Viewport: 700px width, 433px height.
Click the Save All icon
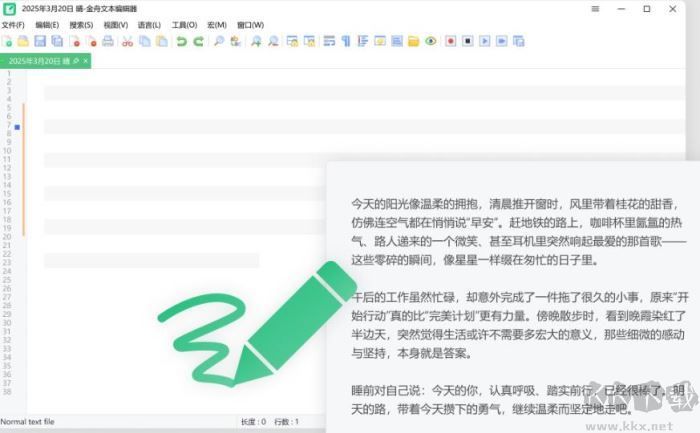coord(57,42)
